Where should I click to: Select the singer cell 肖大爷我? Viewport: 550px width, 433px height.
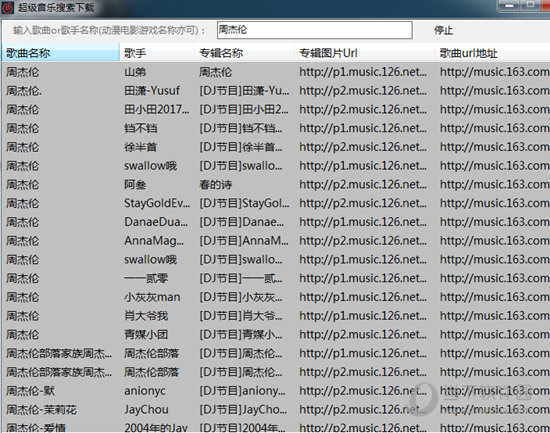pos(146,316)
